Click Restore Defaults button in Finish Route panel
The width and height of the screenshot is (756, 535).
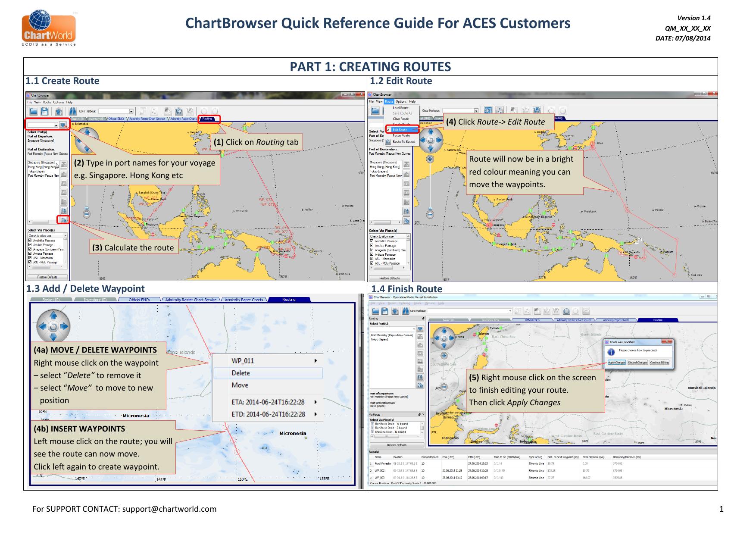click(x=397, y=445)
